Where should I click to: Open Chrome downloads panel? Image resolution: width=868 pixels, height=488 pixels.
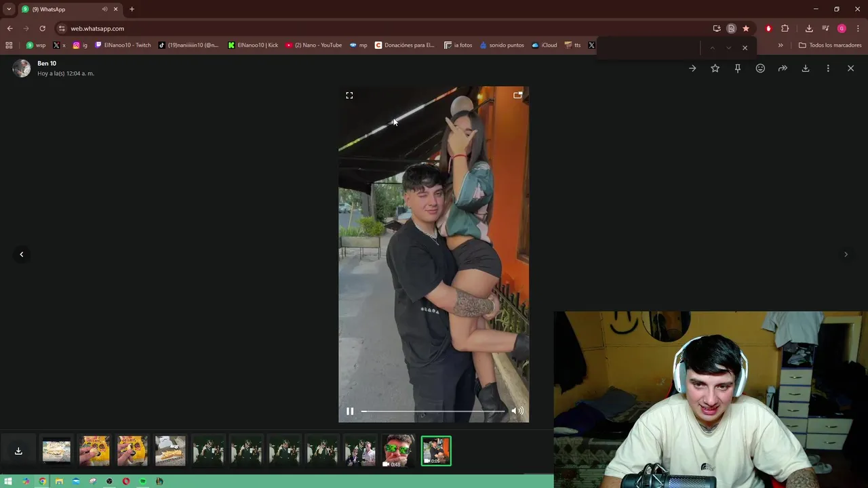pyautogui.click(x=809, y=28)
